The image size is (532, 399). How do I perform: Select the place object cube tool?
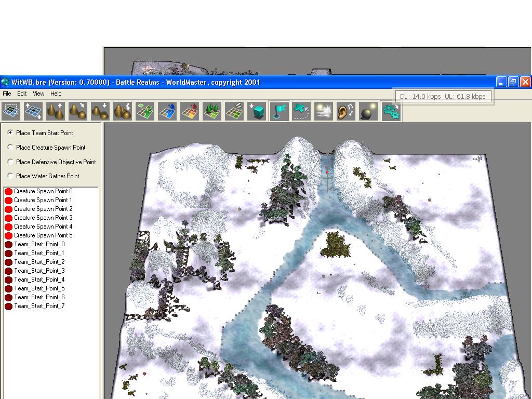click(x=257, y=111)
